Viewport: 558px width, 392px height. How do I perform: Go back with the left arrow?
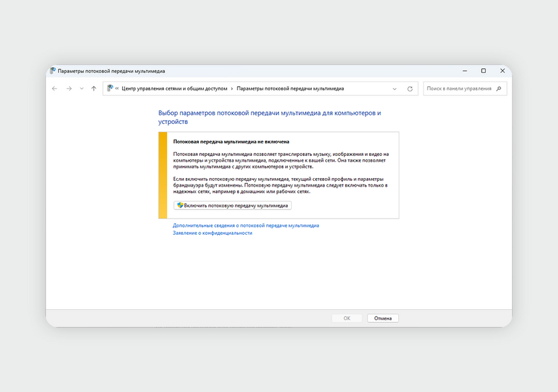point(54,89)
